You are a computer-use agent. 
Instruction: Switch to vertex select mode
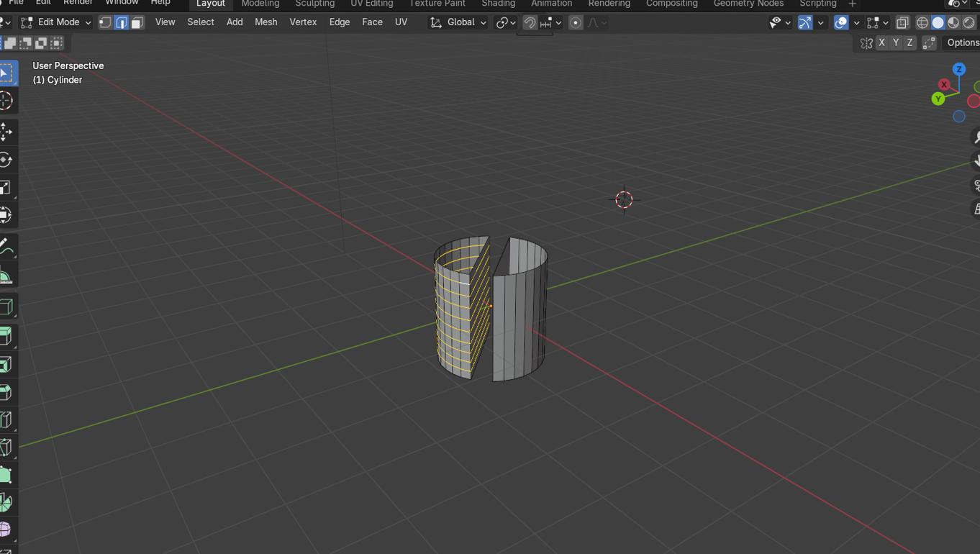coord(105,22)
